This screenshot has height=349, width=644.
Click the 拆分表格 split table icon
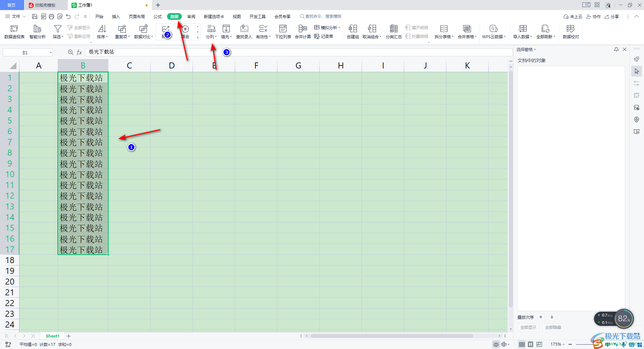point(444,29)
